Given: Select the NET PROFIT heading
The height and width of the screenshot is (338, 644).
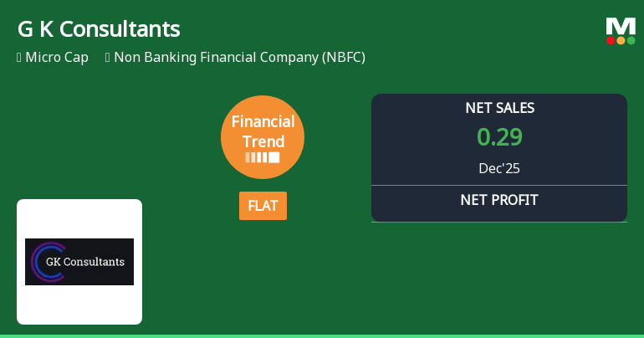Looking at the screenshot, I should click(x=499, y=200).
